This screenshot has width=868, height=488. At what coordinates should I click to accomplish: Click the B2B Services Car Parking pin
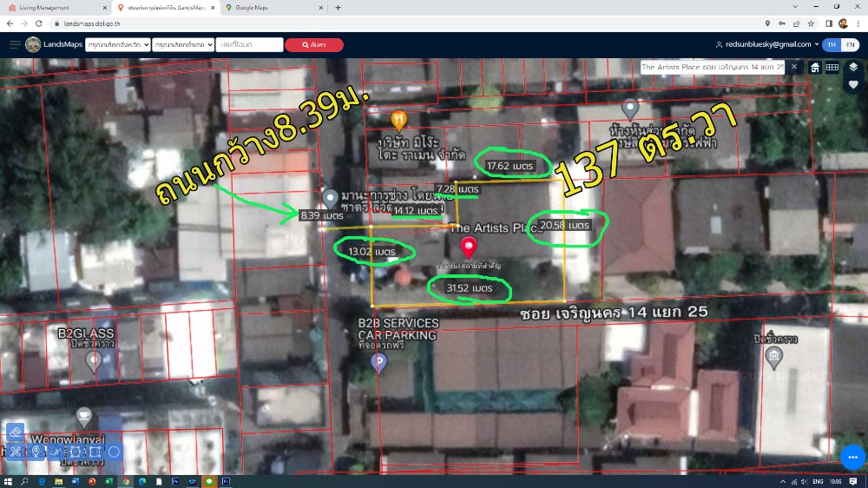378,364
